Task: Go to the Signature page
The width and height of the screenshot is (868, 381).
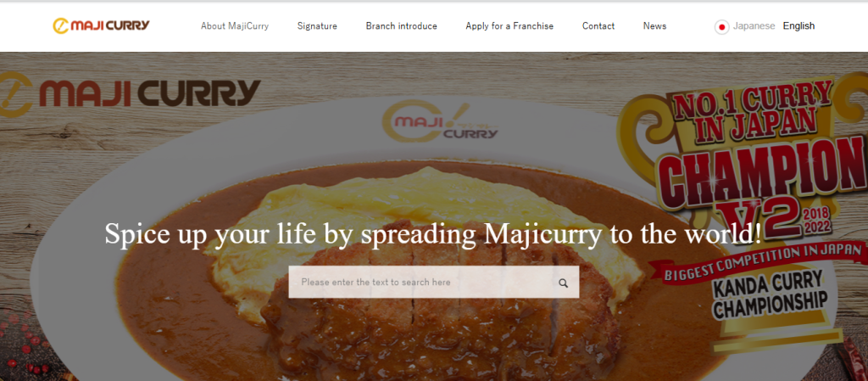Action: click(317, 26)
